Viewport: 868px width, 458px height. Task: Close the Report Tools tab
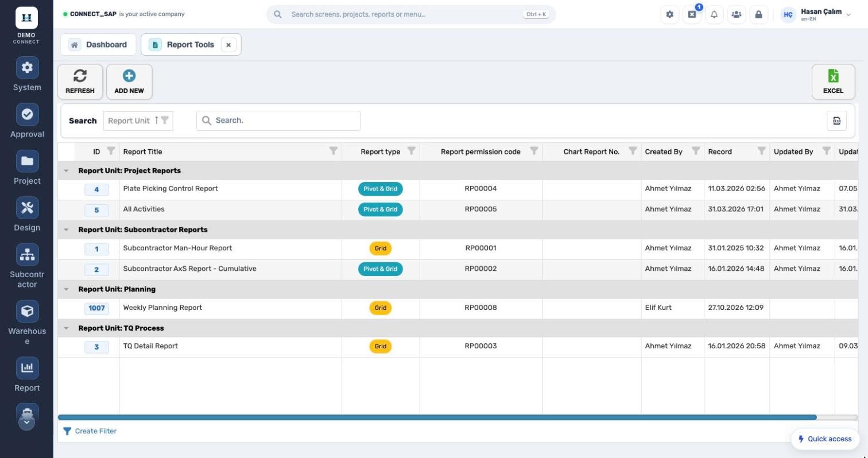click(228, 45)
